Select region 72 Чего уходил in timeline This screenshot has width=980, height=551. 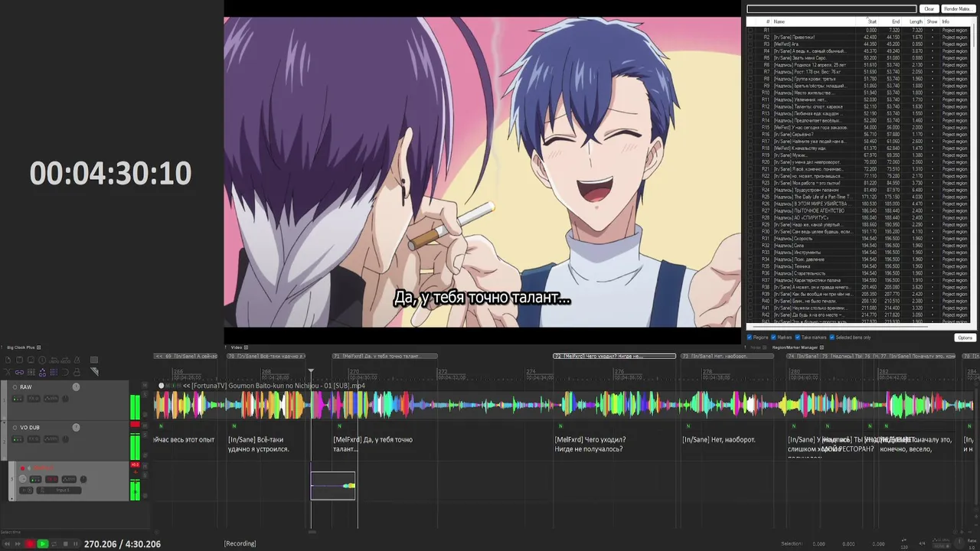click(x=614, y=356)
